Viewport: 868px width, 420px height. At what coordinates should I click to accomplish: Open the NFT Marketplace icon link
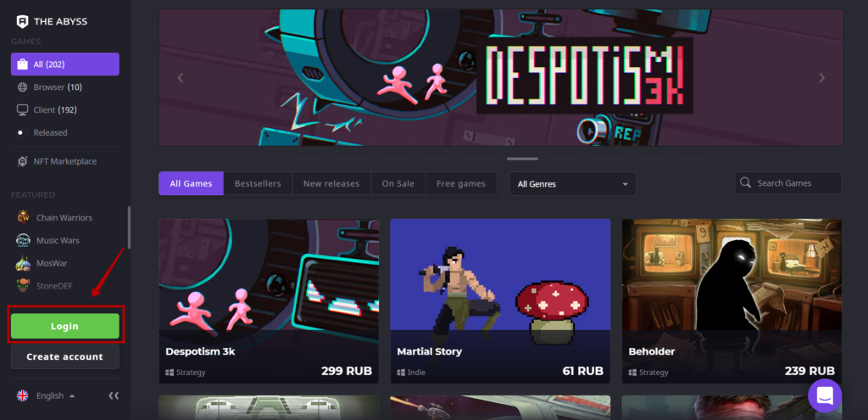point(22,161)
